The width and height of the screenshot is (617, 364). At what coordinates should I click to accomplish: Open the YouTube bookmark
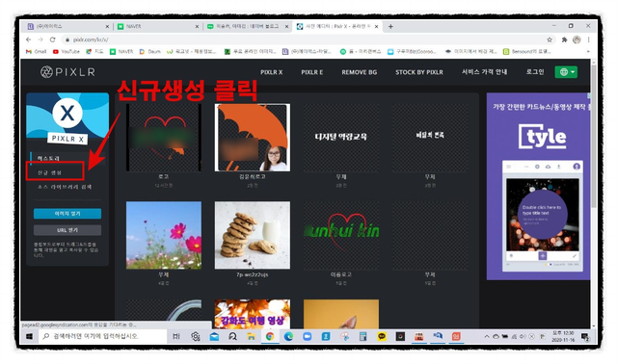pyautogui.click(x=67, y=51)
